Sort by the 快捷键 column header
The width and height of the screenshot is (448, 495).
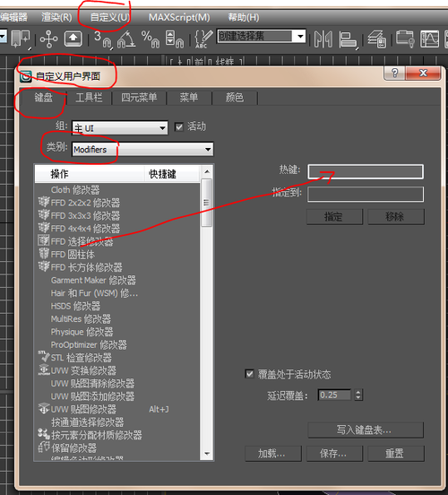coord(172,174)
